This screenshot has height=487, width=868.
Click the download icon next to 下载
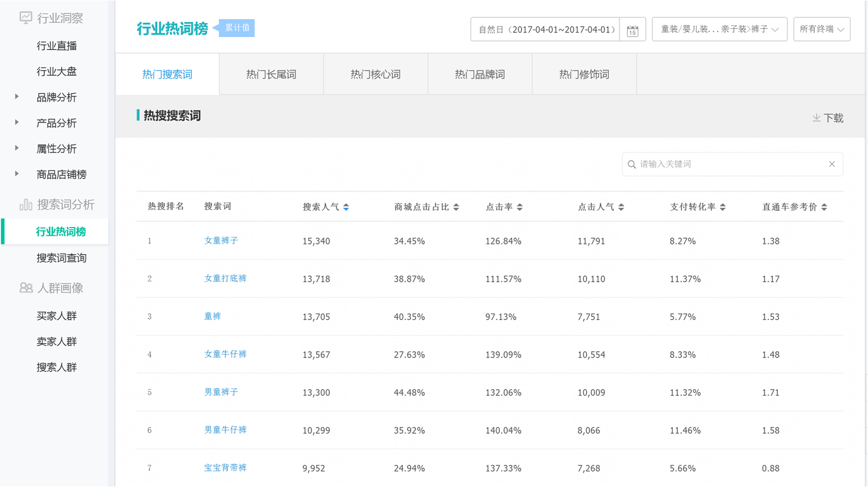coord(817,118)
